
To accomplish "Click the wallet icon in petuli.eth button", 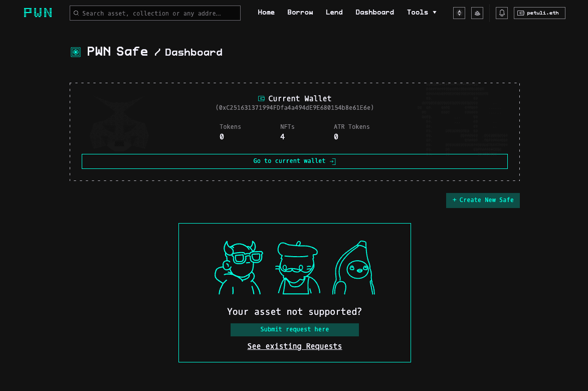I will pos(521,13).
